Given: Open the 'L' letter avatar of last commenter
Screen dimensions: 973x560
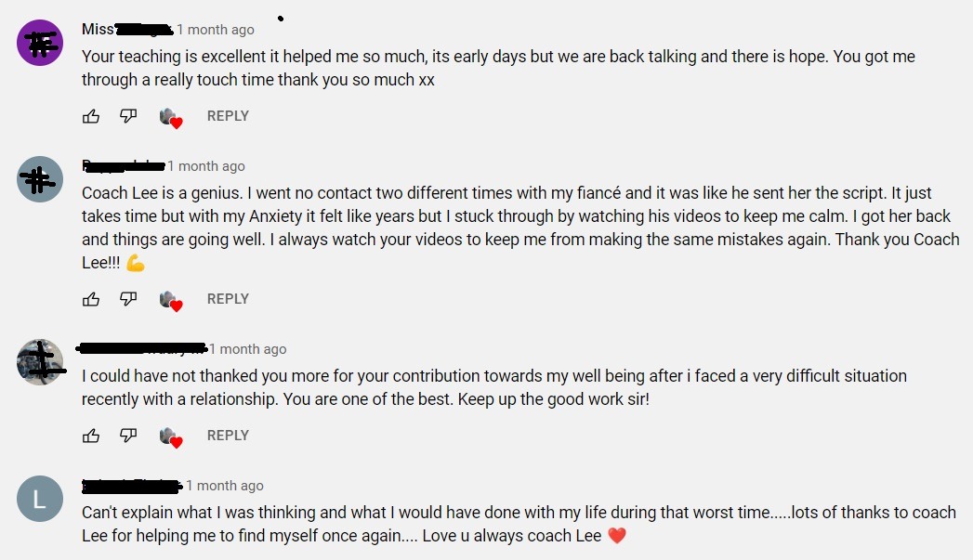Looking at the screenshot, I should tap(40, 499).
